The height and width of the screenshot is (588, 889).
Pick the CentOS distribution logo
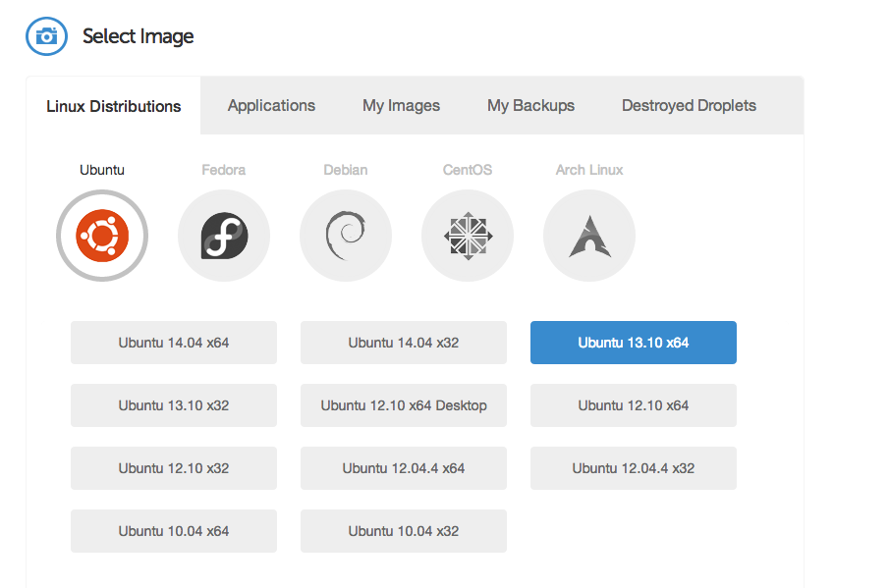click(x=468, y=236)
